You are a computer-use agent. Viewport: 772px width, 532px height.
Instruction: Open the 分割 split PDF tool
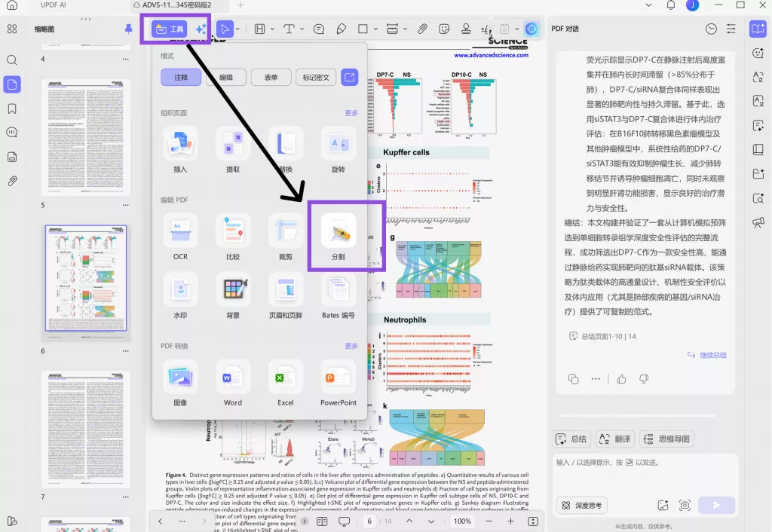pos(339,237)
